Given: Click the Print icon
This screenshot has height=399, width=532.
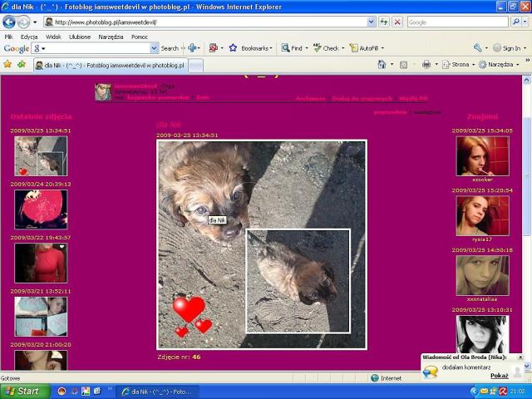Looking at the screenshot, I should 426,65.
